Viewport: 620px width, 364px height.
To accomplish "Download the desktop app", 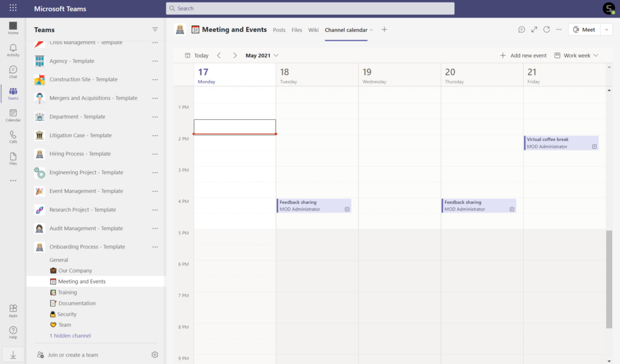I will click(13, 354).
